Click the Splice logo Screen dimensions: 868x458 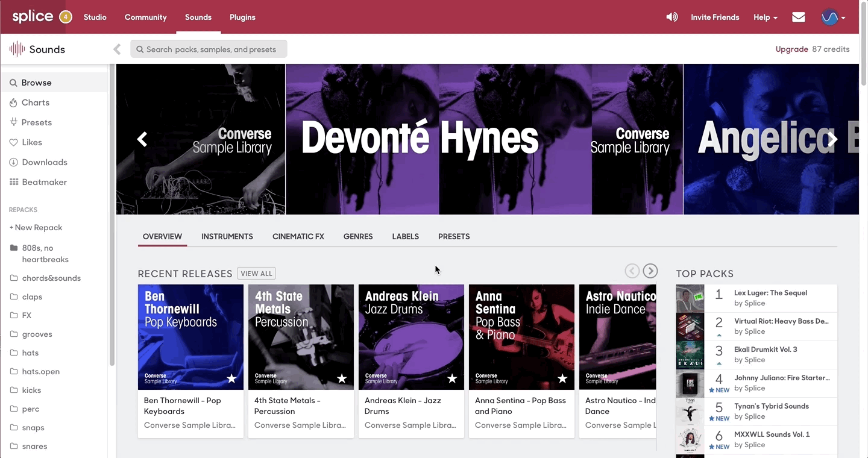pyautogui.click(x=33, y=16)
